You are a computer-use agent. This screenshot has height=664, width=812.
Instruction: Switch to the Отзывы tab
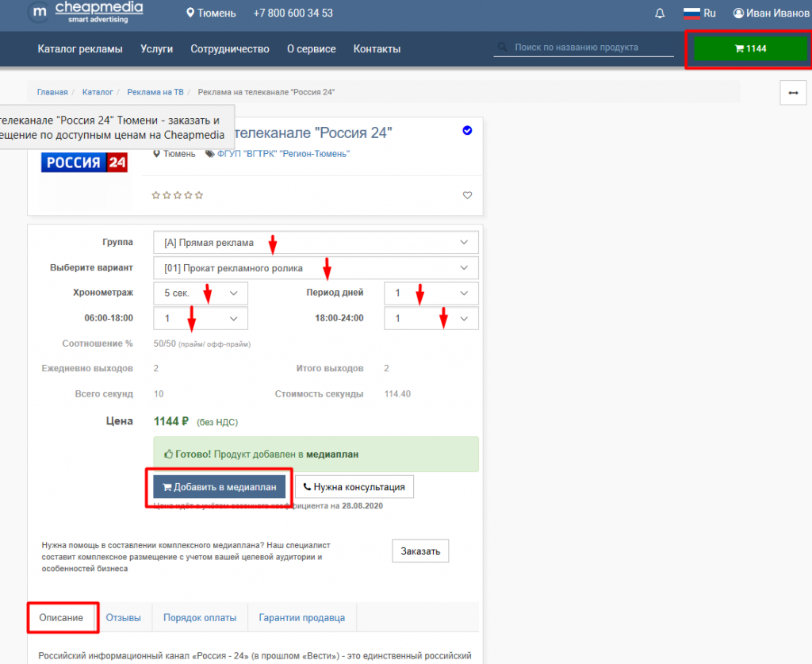pyautogui.click(x=123, y=617)
